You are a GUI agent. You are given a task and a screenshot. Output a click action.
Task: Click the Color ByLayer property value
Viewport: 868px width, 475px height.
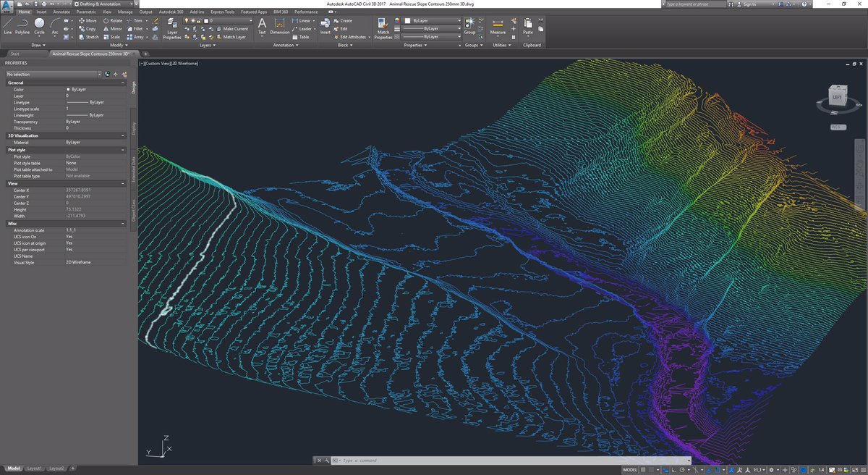tap(95, 89)
